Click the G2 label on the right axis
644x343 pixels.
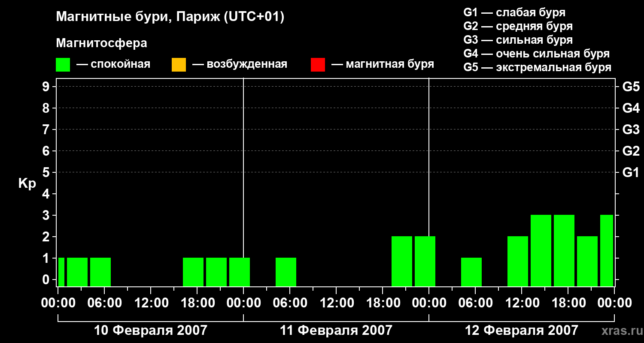pos(631,151)
